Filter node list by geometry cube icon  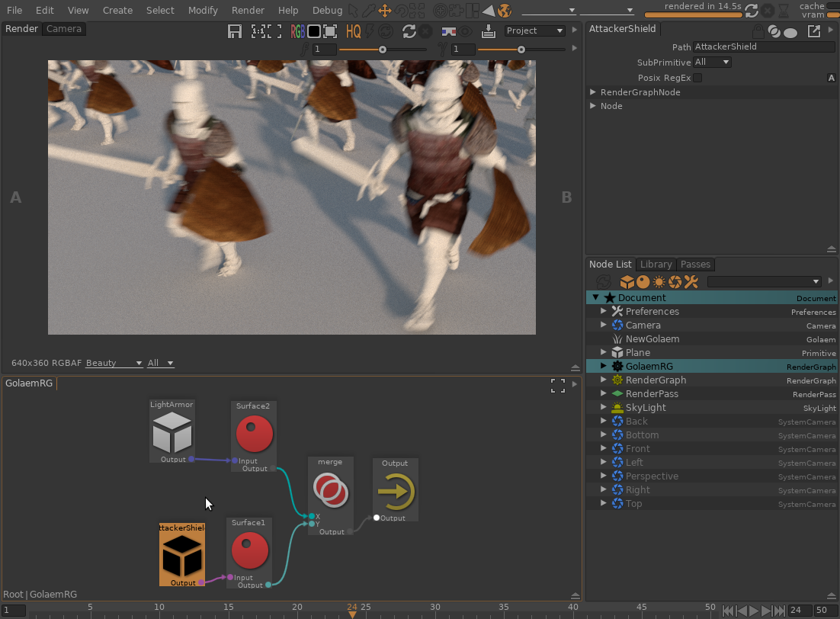coord(627,282)
